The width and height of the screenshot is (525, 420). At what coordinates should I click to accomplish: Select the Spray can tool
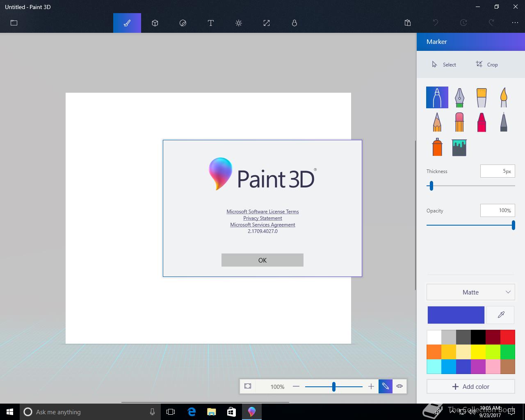coord(437,146)
